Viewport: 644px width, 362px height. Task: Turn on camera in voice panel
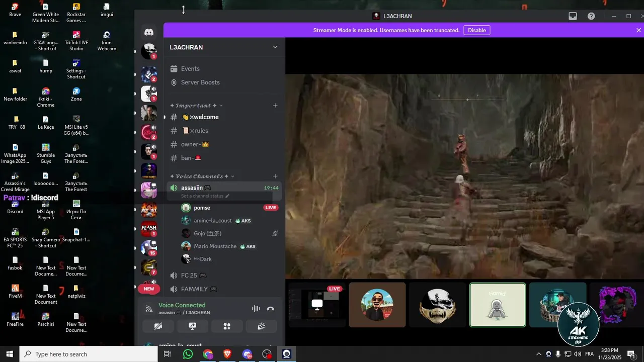(158, 326)
